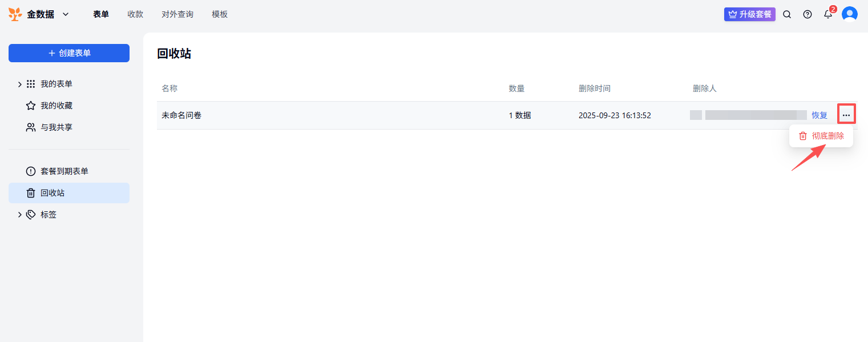This screenshot has width=868, height=342.
Task: Open 与我共享 in the sidebar
Action: (56, 127)
